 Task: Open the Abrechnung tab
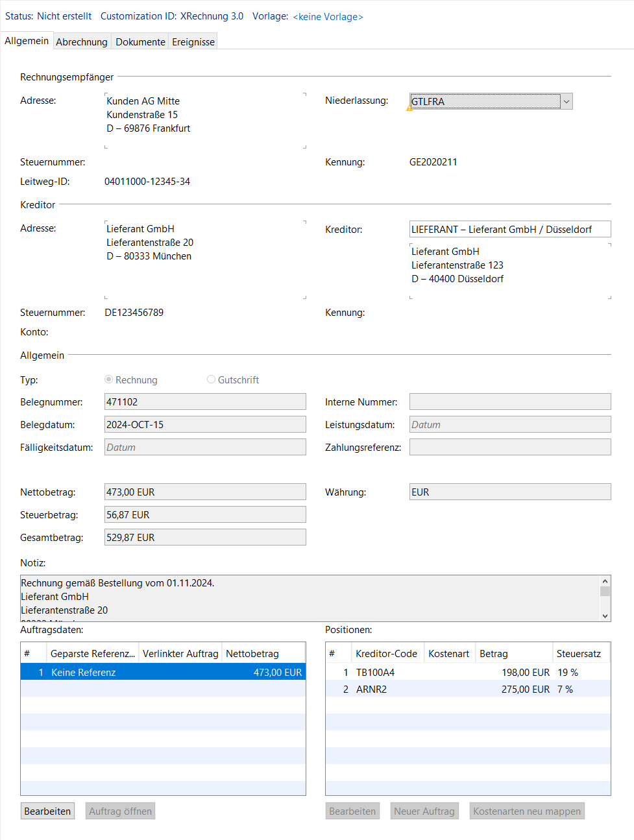[x=82, y=42]
